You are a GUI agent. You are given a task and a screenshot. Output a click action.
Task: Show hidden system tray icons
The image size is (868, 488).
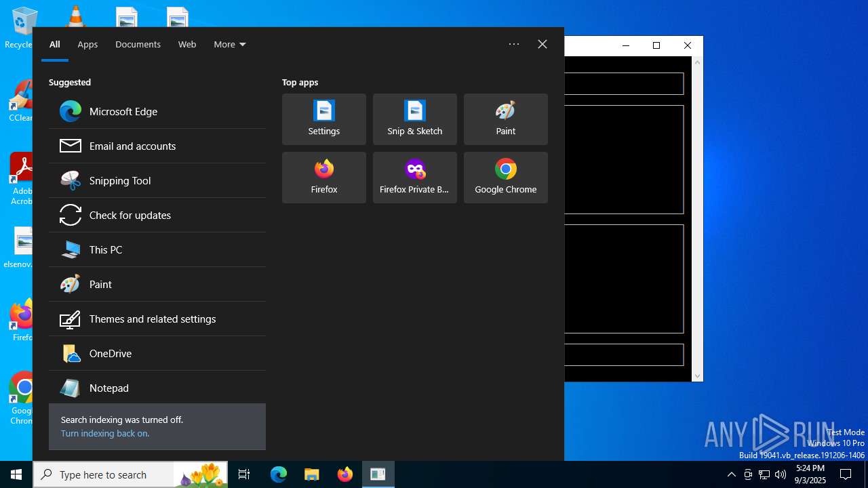(x=731, y=474)
